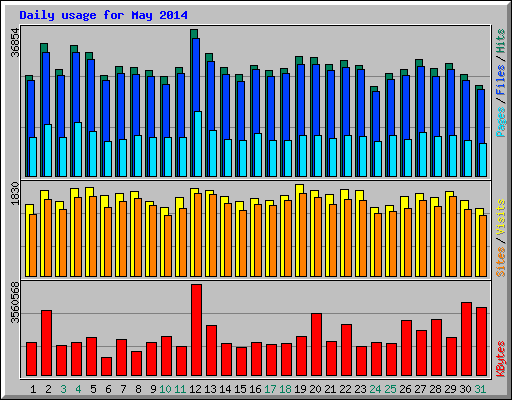512x400 pixels.
Task: Click green day 10 label
Action: pos(165,389)
